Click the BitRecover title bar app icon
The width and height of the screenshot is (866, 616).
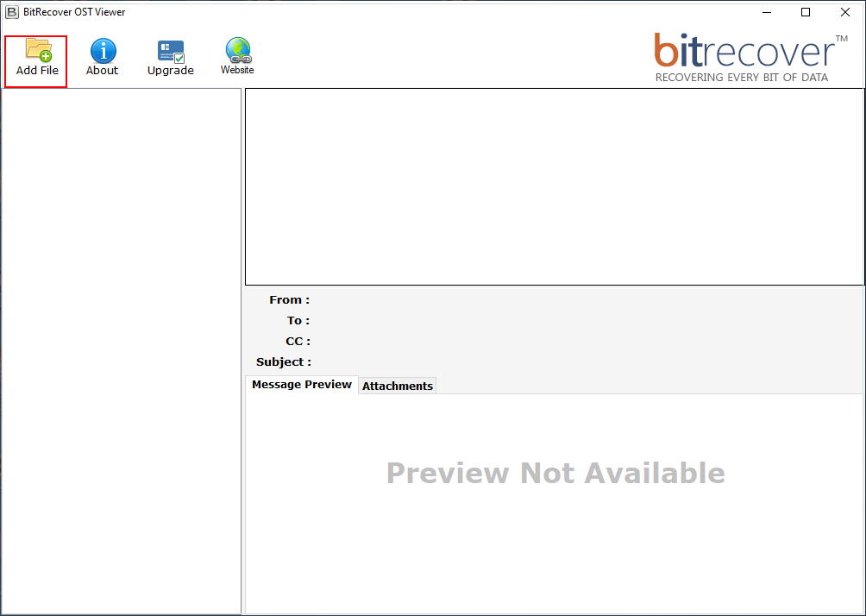(11, 12)
